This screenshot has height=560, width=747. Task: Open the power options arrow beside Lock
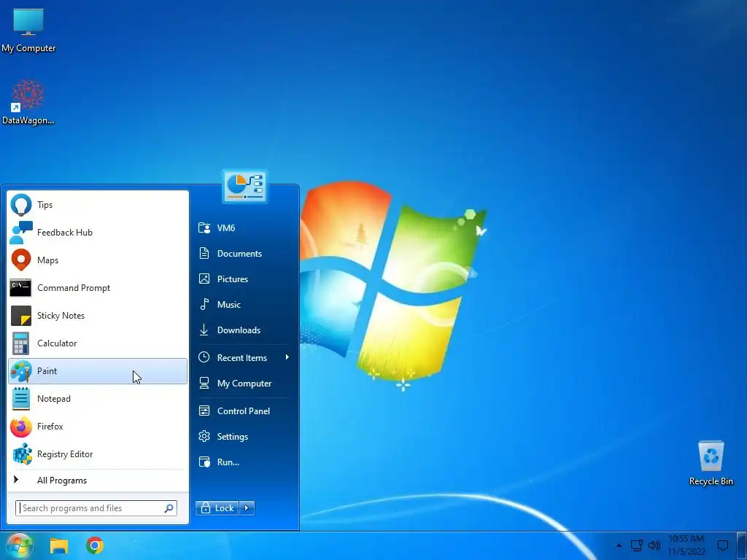point(247,508)
